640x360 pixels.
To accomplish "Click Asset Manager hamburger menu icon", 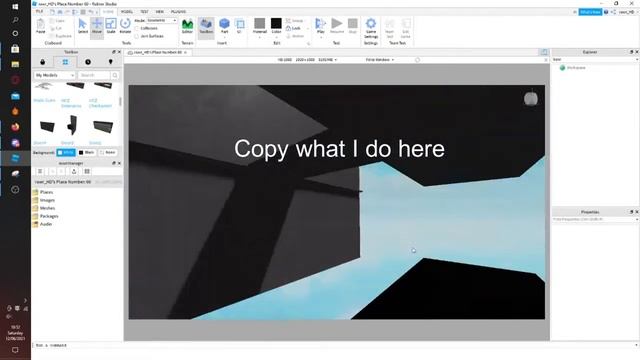I will pyautogui.click(x=40, y=171).
